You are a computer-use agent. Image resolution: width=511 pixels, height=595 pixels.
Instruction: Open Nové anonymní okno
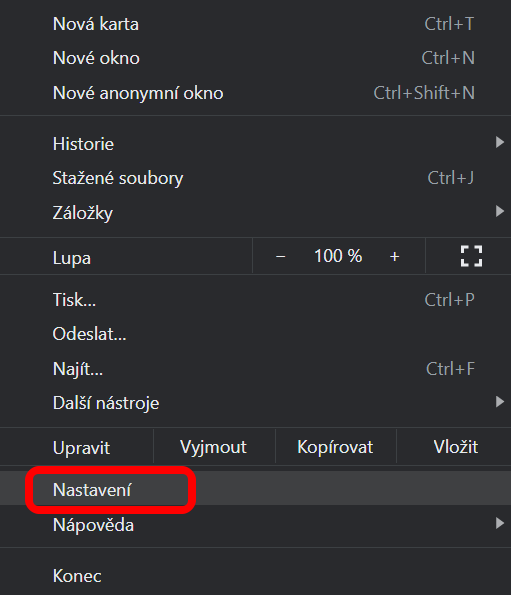click(x=255, y=93)
